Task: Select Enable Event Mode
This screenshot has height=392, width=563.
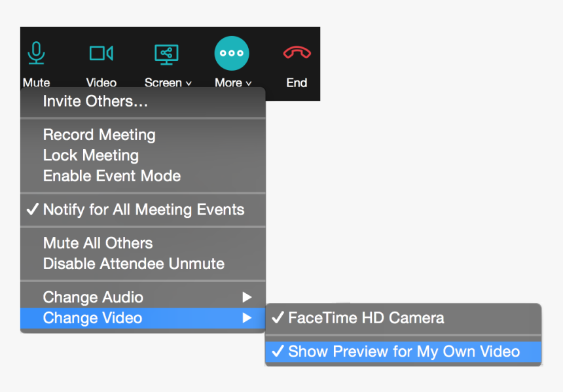Action: (x=112, y=176)
